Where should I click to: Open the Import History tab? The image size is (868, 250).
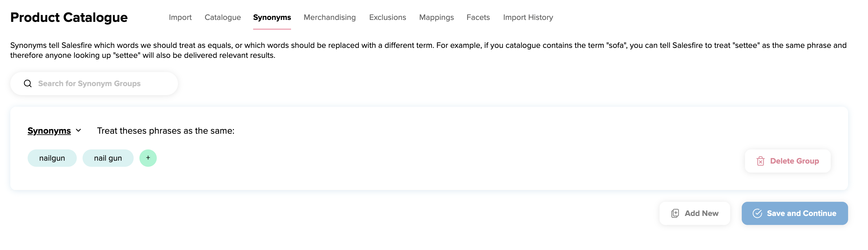[x=528, y=17]
